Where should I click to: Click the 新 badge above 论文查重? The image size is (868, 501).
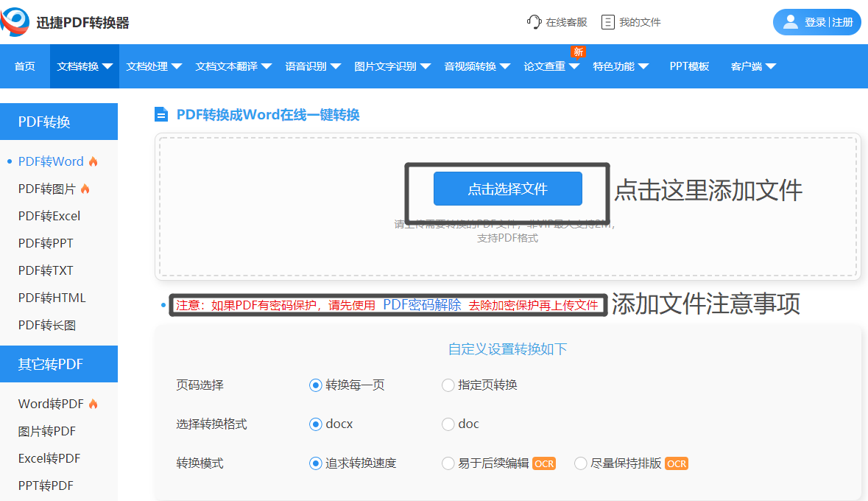pyautogui.click(x=578, y=52)
